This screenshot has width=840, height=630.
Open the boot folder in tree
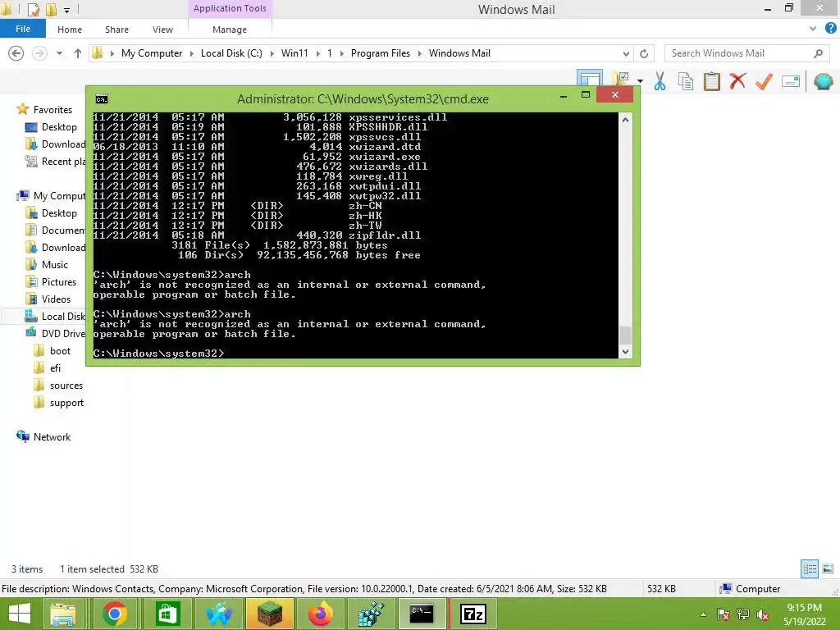tap(60, 351)
